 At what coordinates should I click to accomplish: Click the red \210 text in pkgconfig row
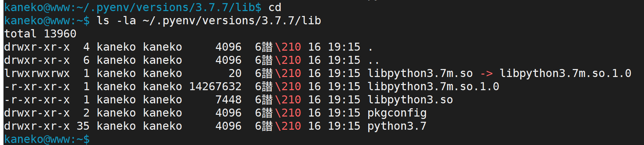coord(288,113)
